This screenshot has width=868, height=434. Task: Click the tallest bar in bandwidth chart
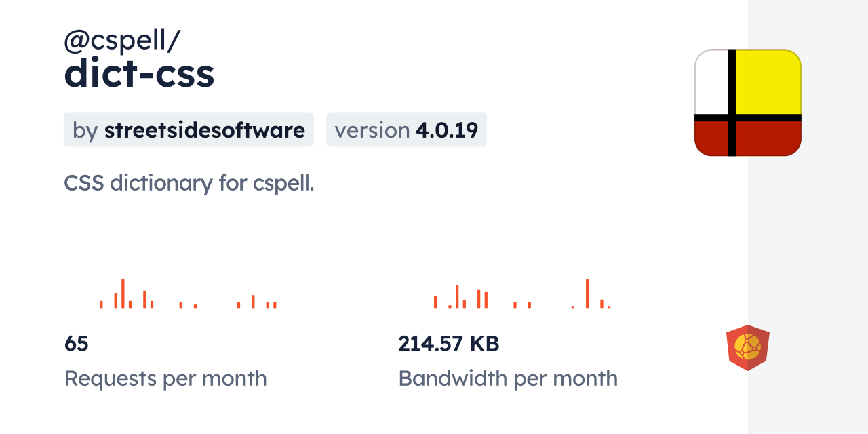point(587,294)
